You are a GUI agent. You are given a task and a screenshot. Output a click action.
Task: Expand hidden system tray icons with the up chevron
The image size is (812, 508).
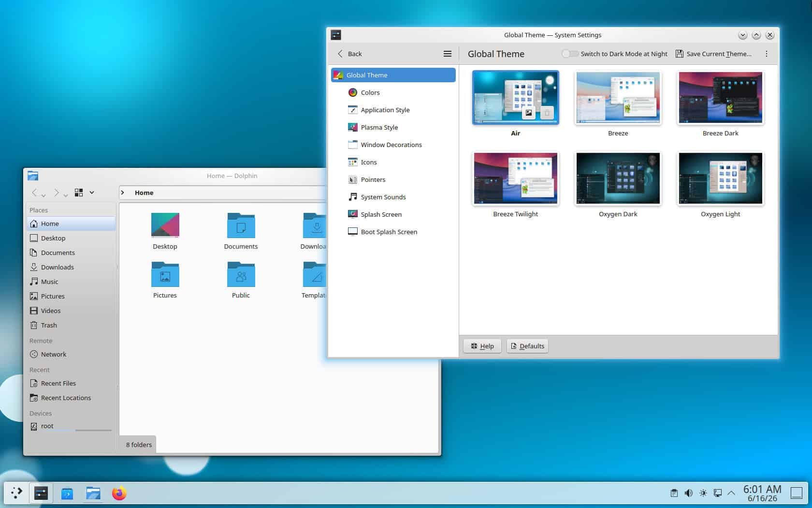click(x=731, y=493)
